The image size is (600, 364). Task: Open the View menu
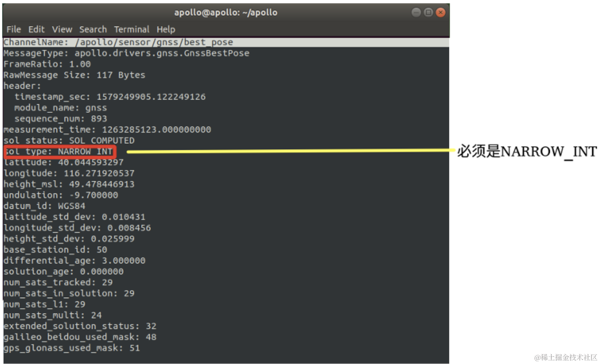(62, 29)
